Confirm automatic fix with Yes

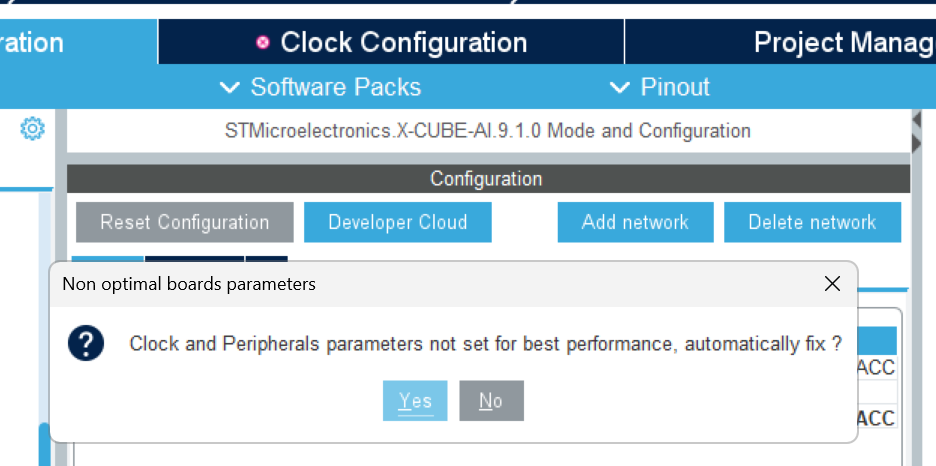415,401
